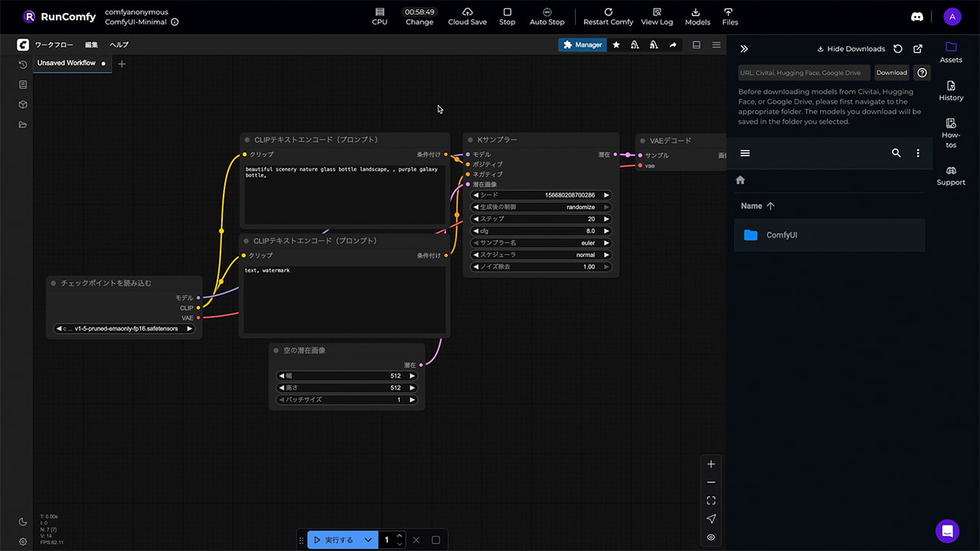Click the Cloud Save icon
Image resolution: width=980 pixels, height=551 pixels.
coord(467,12)
